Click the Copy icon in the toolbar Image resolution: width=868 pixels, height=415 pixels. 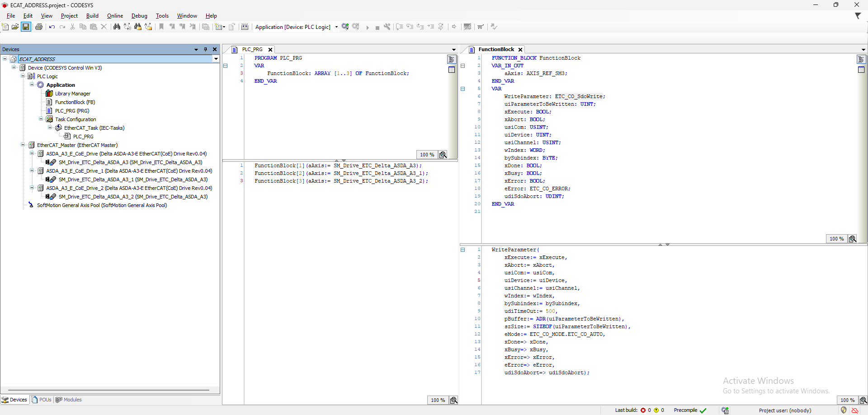[83, 27]
